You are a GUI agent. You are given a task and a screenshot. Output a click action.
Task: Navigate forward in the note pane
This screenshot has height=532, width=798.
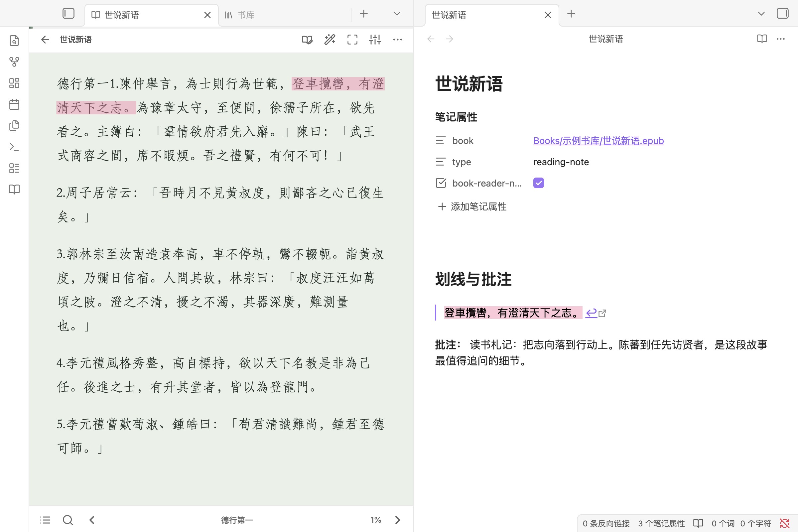(x=450, y=39)
